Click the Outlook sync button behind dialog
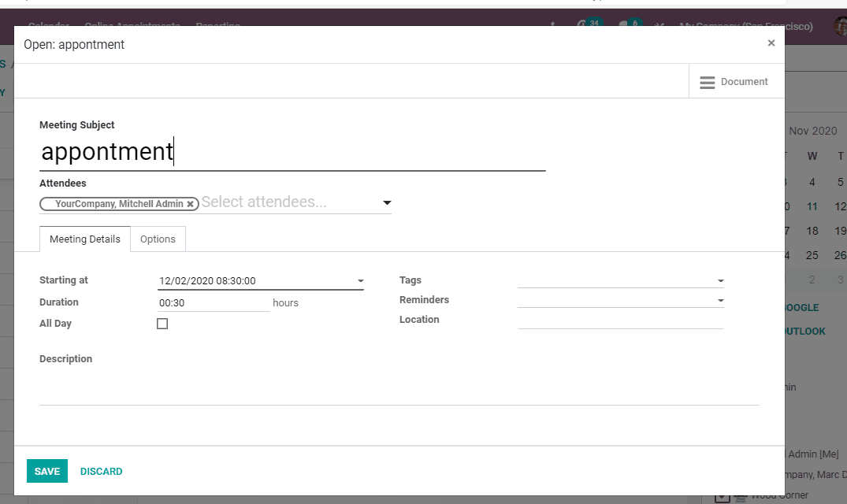Image resolution: width=847 pixels, height=504 pixels. coord(805,332)
